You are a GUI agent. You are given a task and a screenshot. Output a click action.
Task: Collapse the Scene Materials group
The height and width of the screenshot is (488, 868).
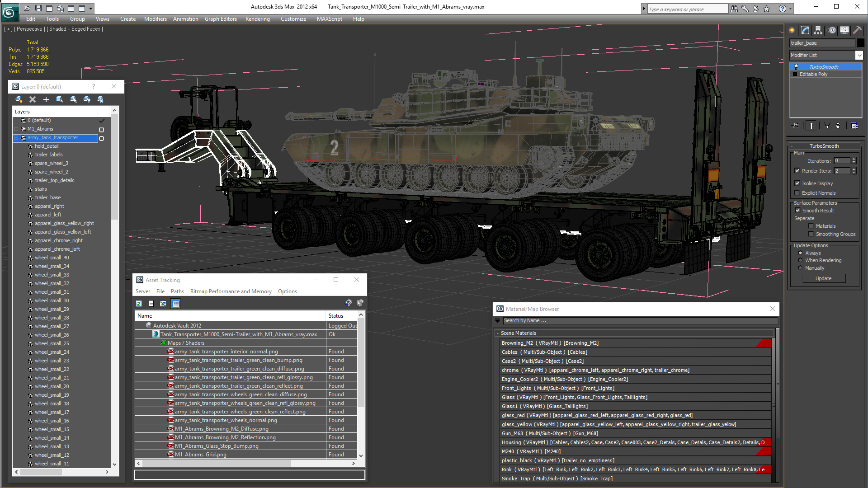[x=498, y=333]
